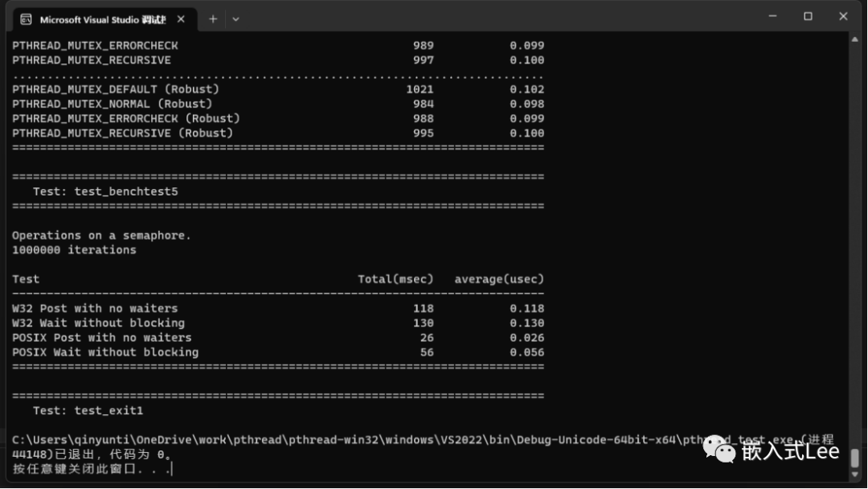Click the average value 0.056
The image size is (868, 489).
[x=527, y=352]
